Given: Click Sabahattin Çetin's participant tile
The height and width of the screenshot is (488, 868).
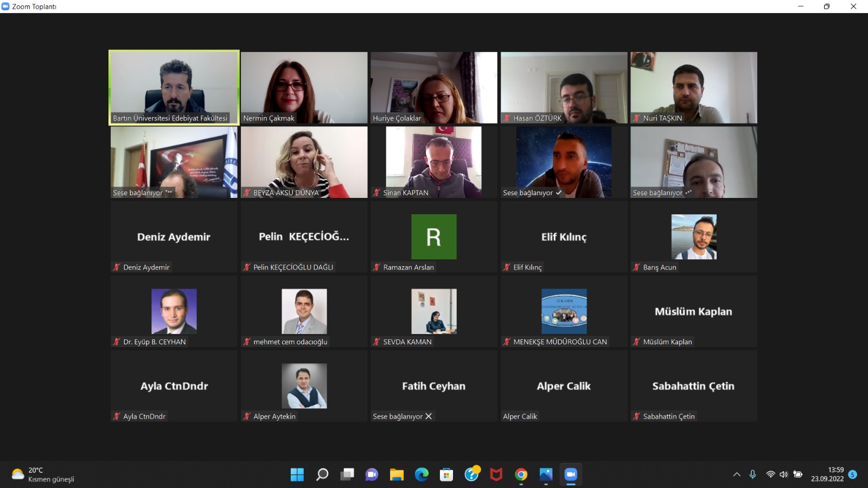Looking at the screenshot, I should [x=693, y=386].
